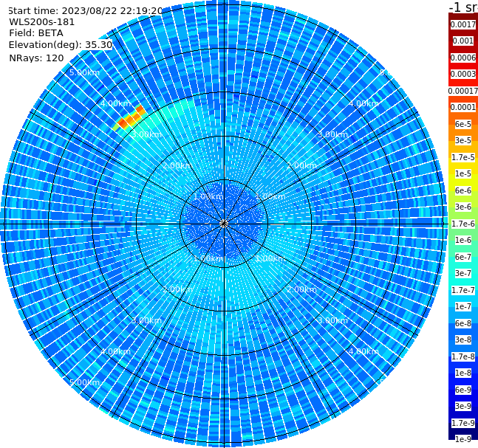Click the 4.00km range label in the southwest
Image resolution: width=478 pixels, height=448 pixels.
115,351
